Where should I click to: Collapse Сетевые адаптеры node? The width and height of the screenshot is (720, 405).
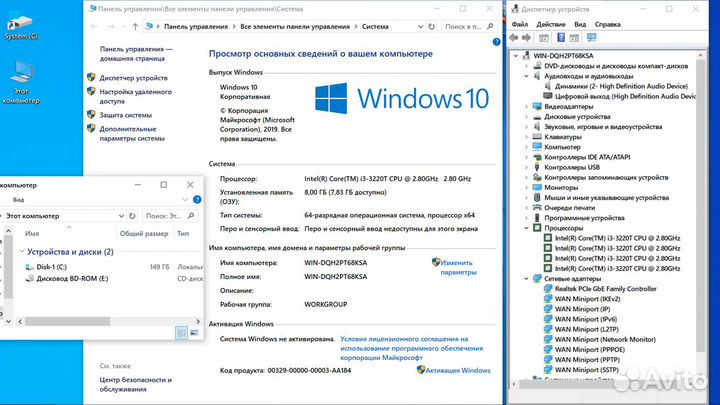tap(527, 278)
